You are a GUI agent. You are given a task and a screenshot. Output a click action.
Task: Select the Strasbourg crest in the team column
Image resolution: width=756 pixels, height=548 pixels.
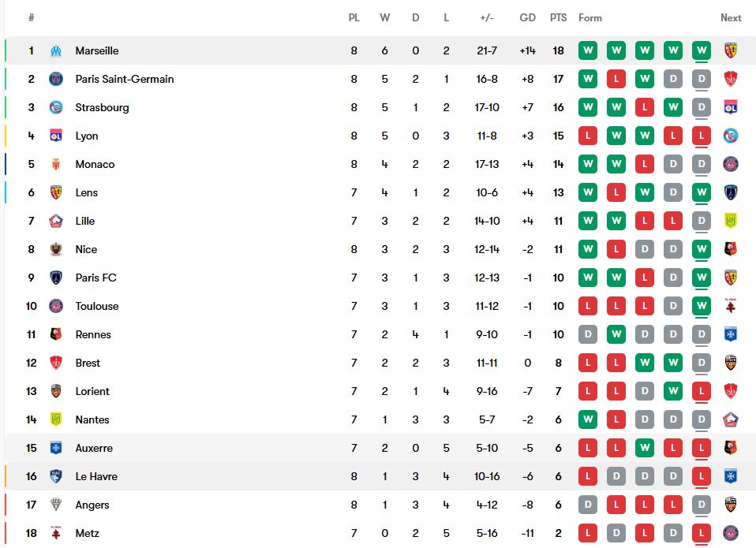point(56,107)
